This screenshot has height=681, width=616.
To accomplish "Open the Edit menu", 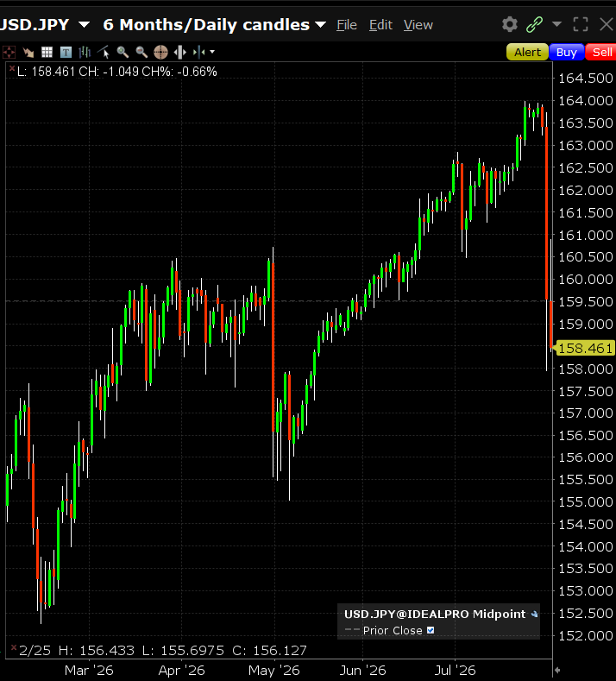I will pos(380,25).
